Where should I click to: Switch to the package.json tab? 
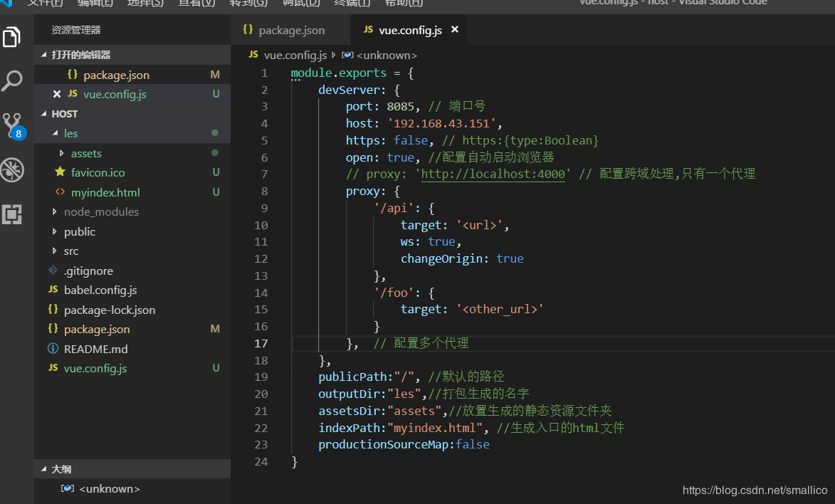pyautogui.click(x=290, y=31)
